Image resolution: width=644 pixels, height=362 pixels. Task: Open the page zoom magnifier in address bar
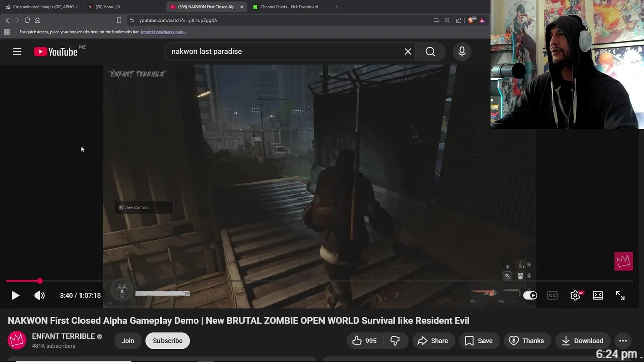tap(447, 20)
